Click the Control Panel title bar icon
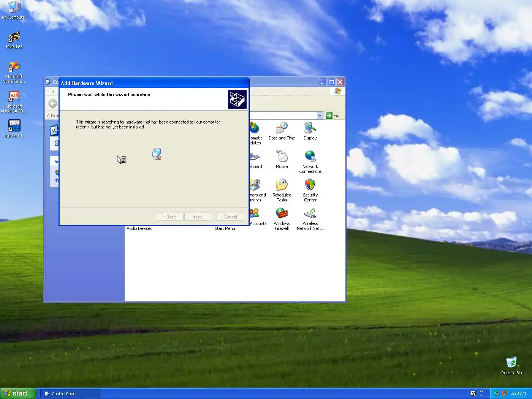Screen dimensions: 532x399 (x=48, y=82)
